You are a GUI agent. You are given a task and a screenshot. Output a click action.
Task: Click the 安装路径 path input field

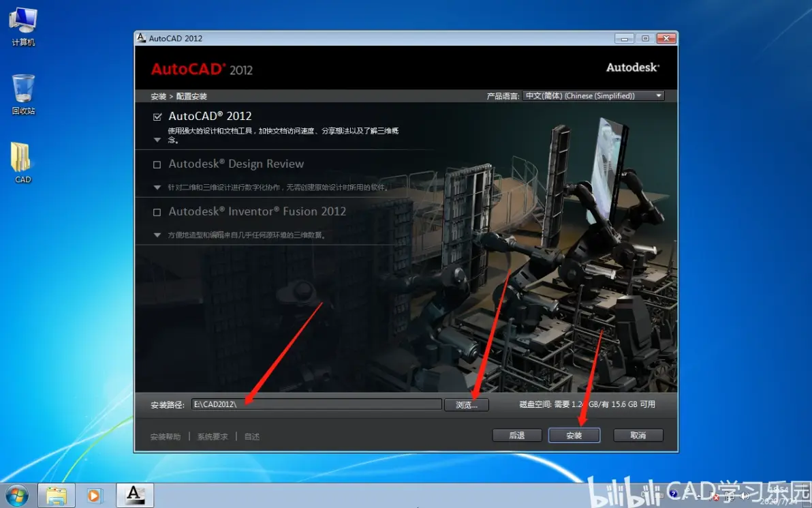pos(316,404)
